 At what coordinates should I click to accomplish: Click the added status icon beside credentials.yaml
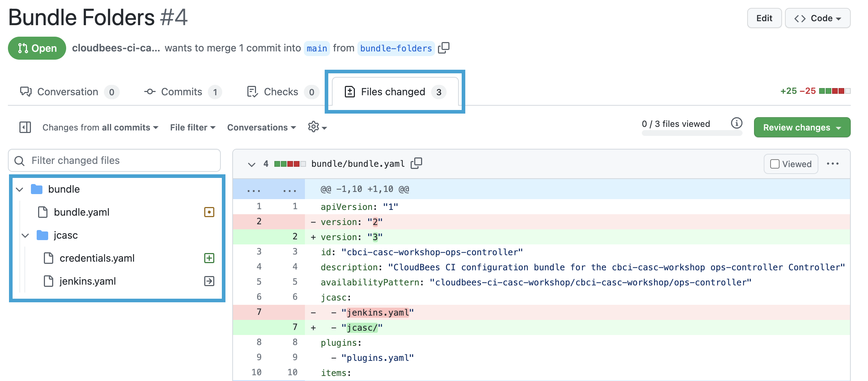click(209, 258)
